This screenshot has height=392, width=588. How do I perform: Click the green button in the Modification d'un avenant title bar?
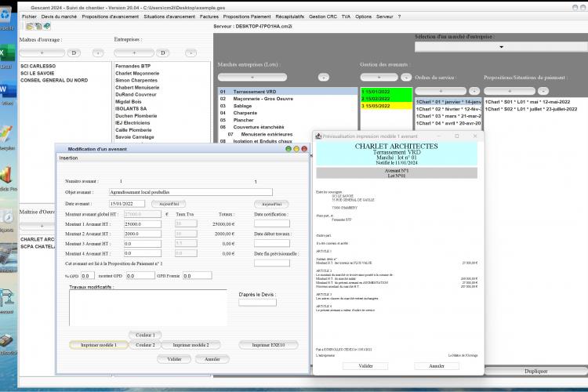pos(288,149)
